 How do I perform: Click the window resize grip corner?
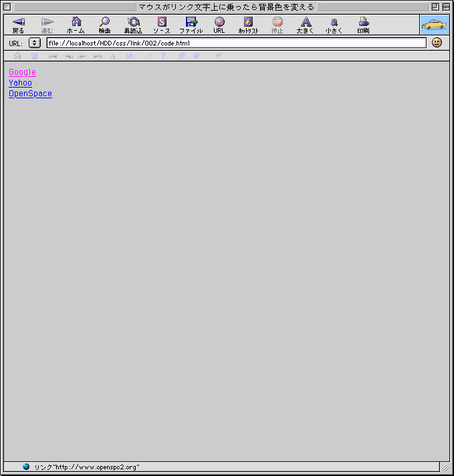pos(445,467)
